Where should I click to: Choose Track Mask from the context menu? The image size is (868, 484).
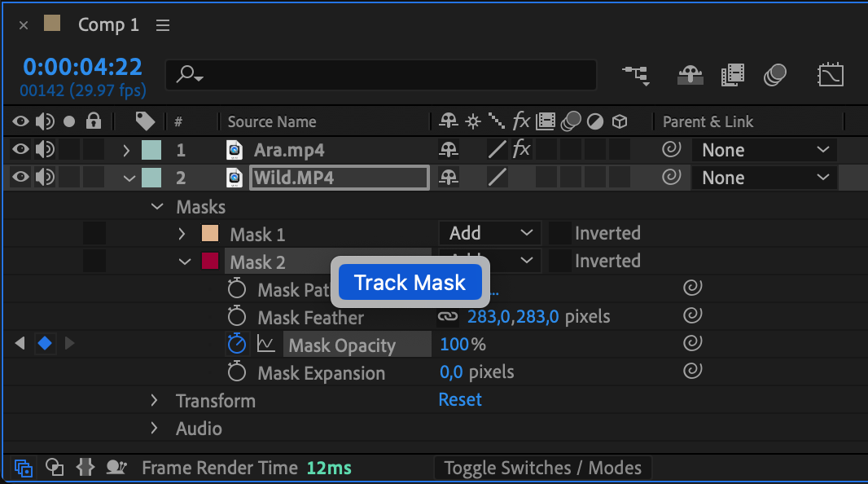pyautogui.click(x=410, y=283)
